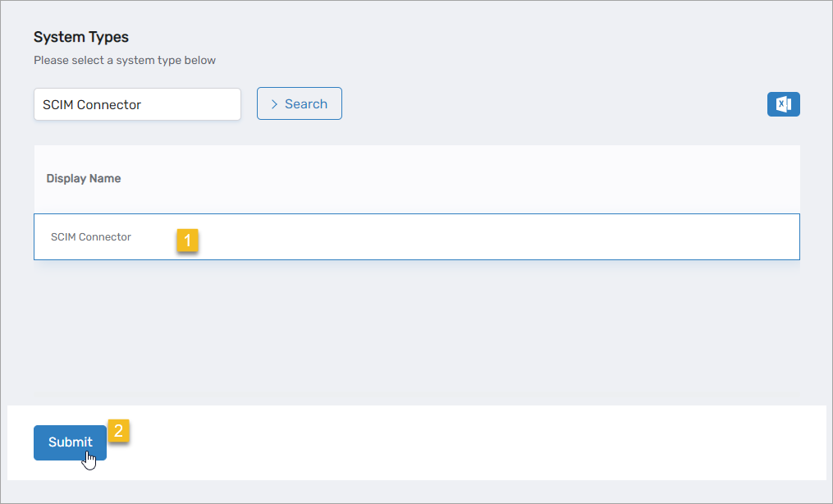Click the chevron arrow inside Search button

coord(274,104)
